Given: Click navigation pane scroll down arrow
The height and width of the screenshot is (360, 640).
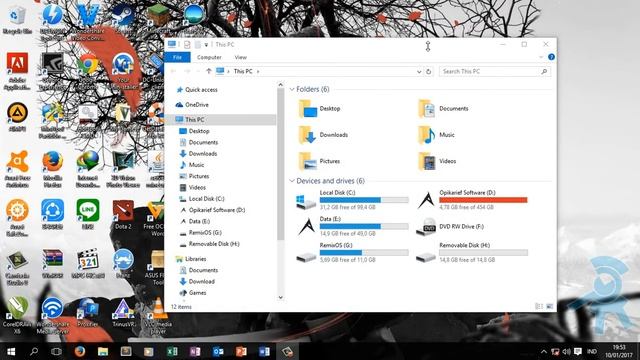Looking at the screenshot, I should pos(280,298).
